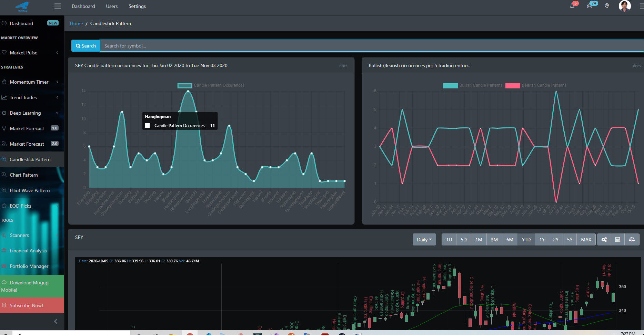Click the Market Forecast 2.0 feed icon
The width and height of the screenshot is (644, 335).
[4, 144]
